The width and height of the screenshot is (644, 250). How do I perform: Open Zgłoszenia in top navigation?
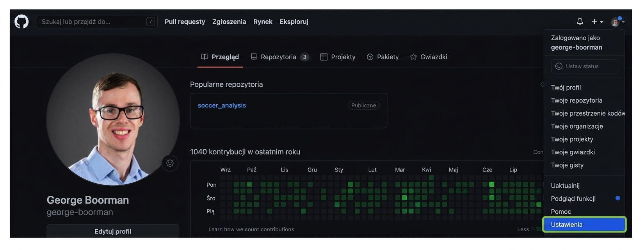pyautogui.click(x=229, y=21)
